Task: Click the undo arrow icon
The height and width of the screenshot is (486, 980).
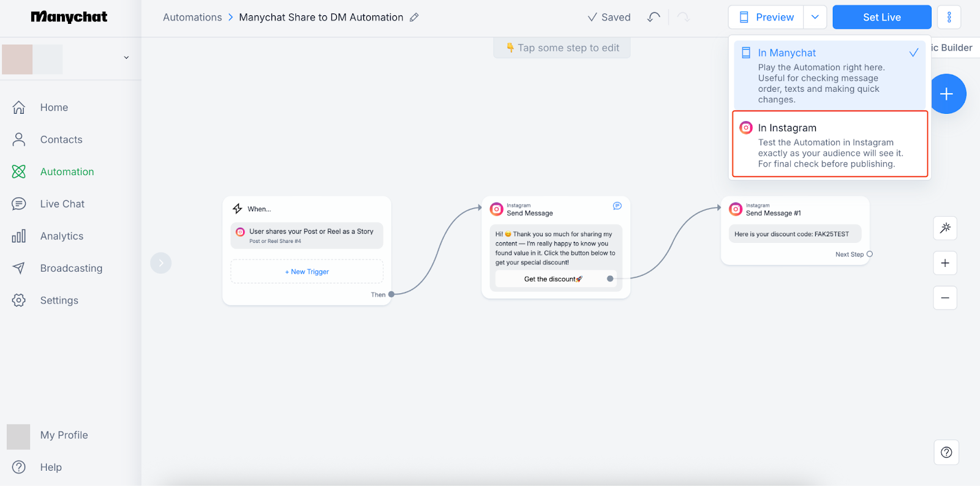Action: 654,17
